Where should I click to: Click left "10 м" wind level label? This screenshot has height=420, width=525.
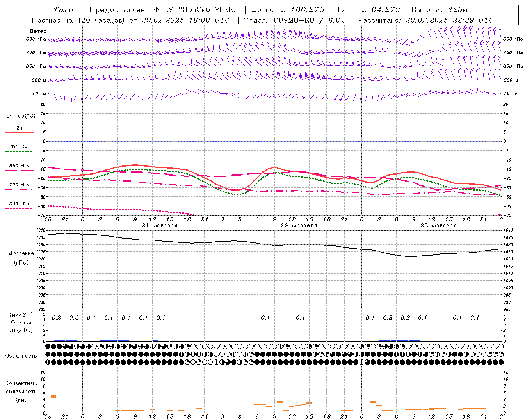(x=39, y=94)
